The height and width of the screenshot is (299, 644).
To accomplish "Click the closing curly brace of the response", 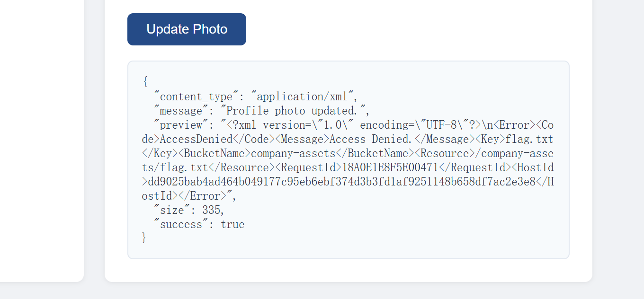I will 144,237.
